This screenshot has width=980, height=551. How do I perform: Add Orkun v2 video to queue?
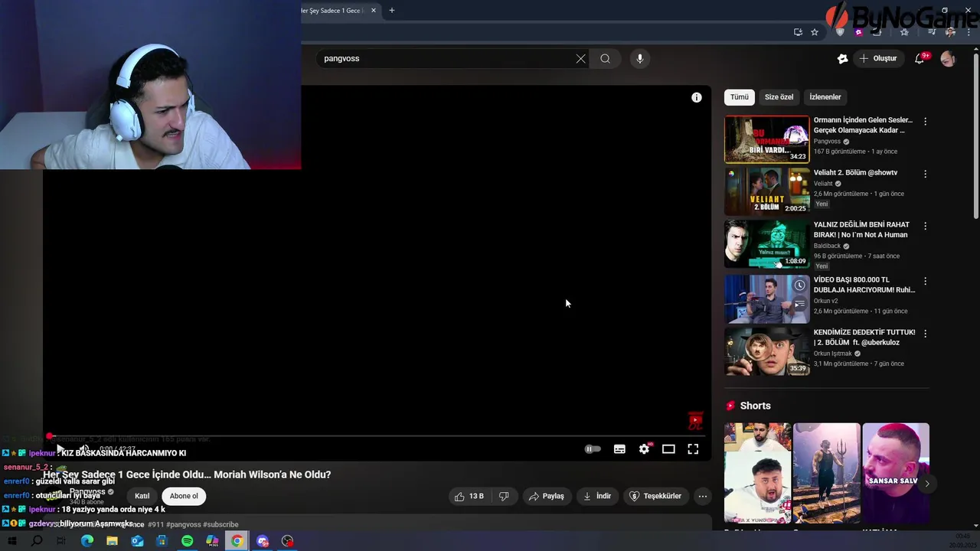tap(799, 304)
